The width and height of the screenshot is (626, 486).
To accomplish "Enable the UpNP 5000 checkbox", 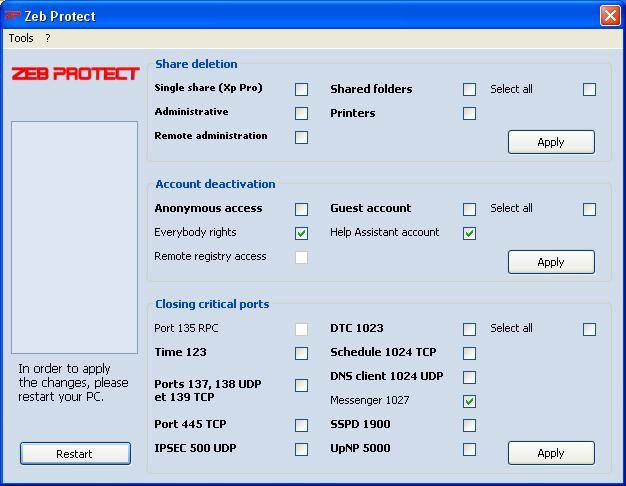I will point(470,449).
